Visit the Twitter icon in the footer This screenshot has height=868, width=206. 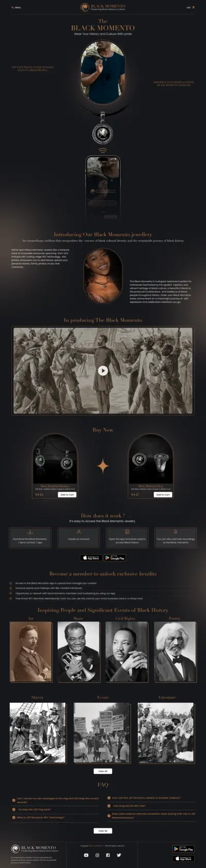[x=119, y=855]
